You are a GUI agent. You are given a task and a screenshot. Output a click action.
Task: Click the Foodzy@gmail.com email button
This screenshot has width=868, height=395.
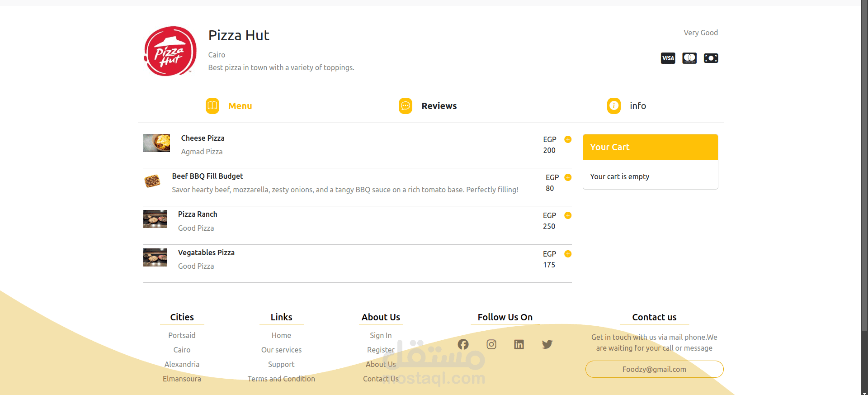[654, 369]
